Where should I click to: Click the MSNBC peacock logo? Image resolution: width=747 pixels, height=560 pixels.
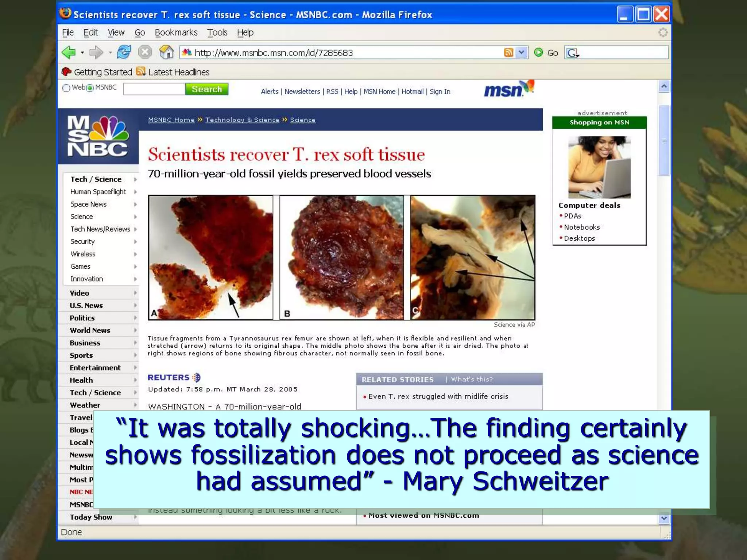tap(98, 136)
